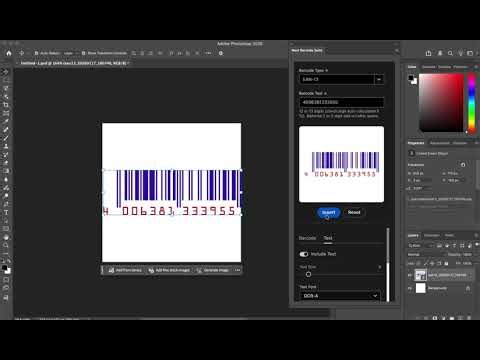The width and height of the screenshot is (480, 360).
Task: Select the Color panel tab
Action: click(412, 67)
